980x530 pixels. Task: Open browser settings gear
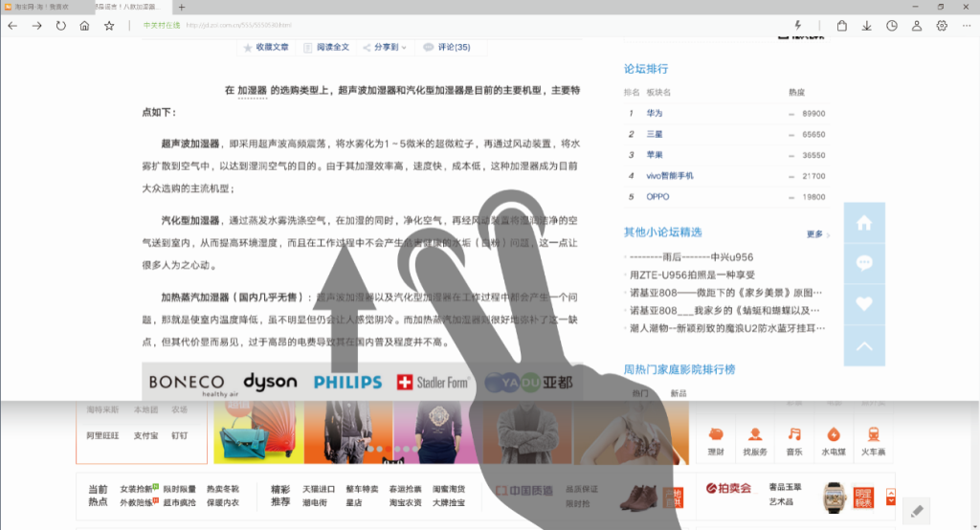[x=942, y=26]
